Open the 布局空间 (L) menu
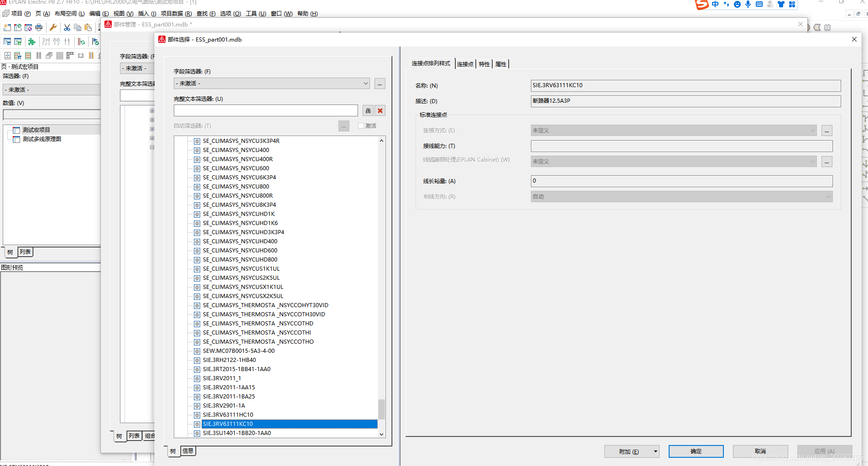The image size is (868, 466). pos(69,14)
